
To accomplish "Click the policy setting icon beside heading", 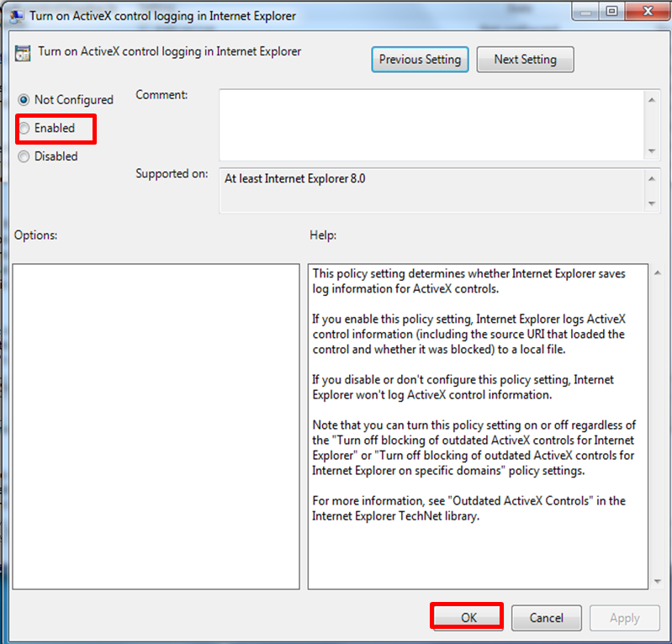I will click(23, 53).
